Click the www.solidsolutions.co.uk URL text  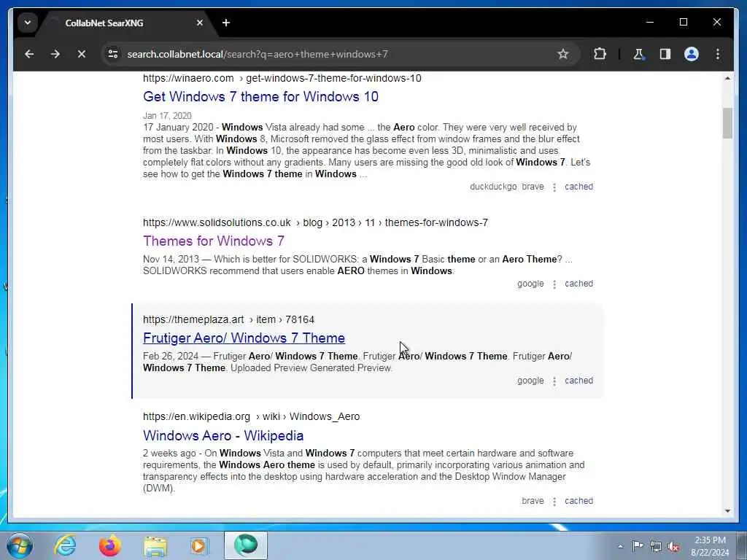(217, 222)
